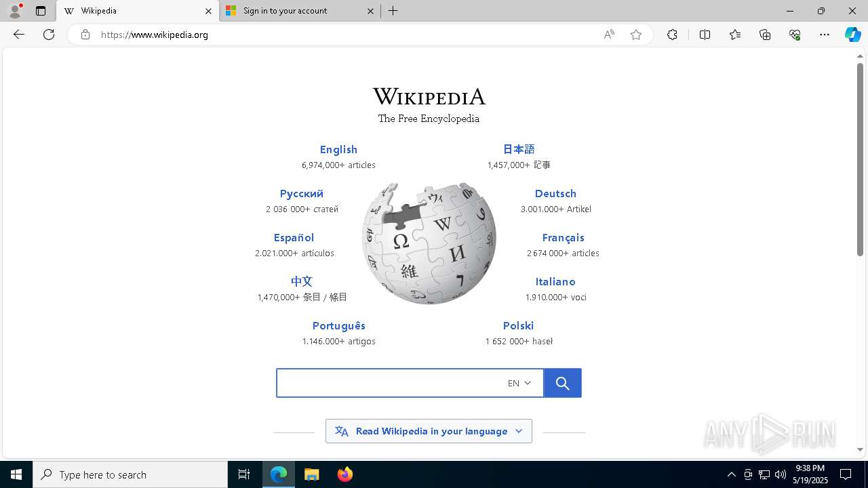The image size is (868, 488).
Task: Click the Wikipedia puzzle globe logo
Action: [x=429, y=243]
